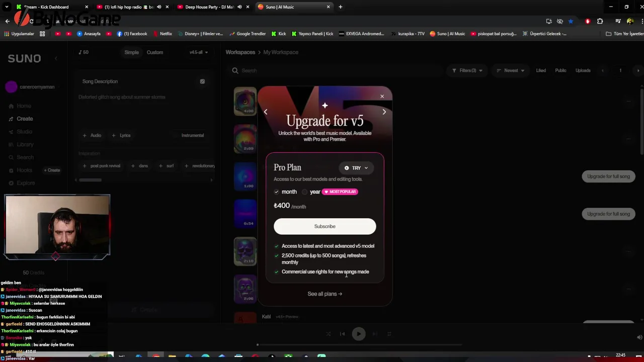Go to next page of songs
644x362 pixels.
(638, 70)
